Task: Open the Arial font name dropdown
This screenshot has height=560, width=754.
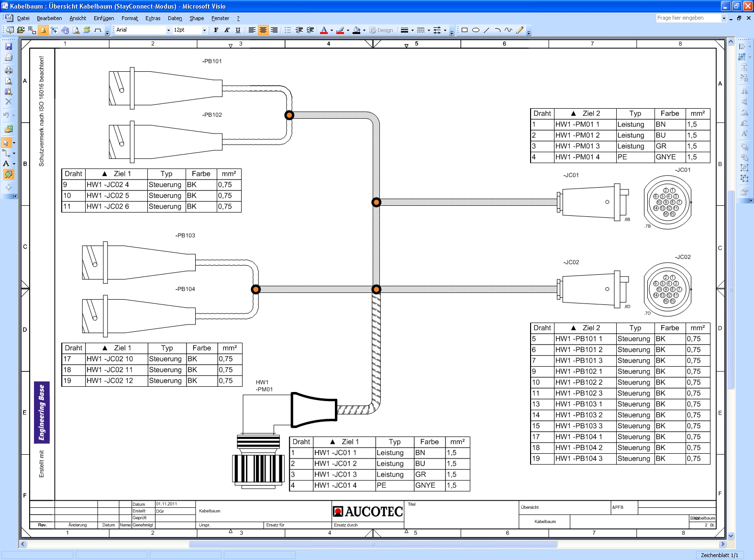Action: [168, 30]
